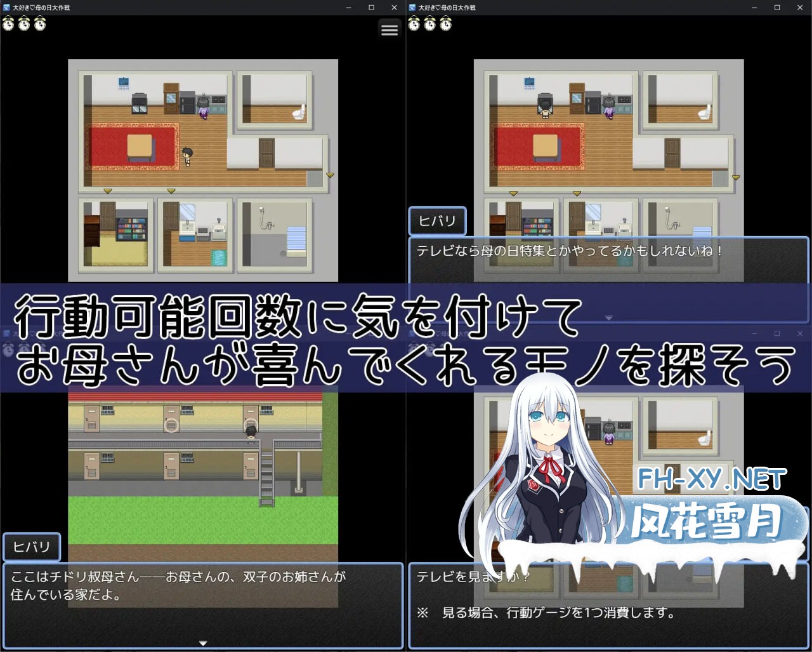
Task: Maximize the left game window
Action: point(372,8)
